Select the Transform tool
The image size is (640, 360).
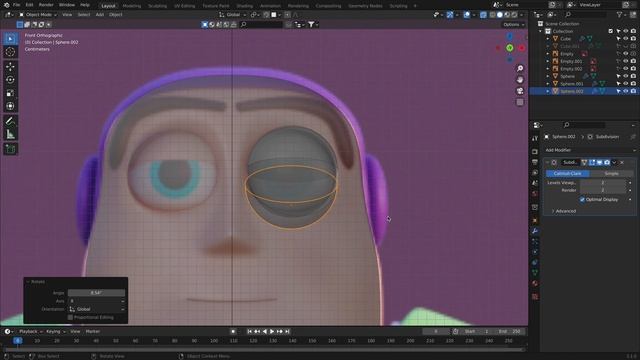(x=10, y=107)
